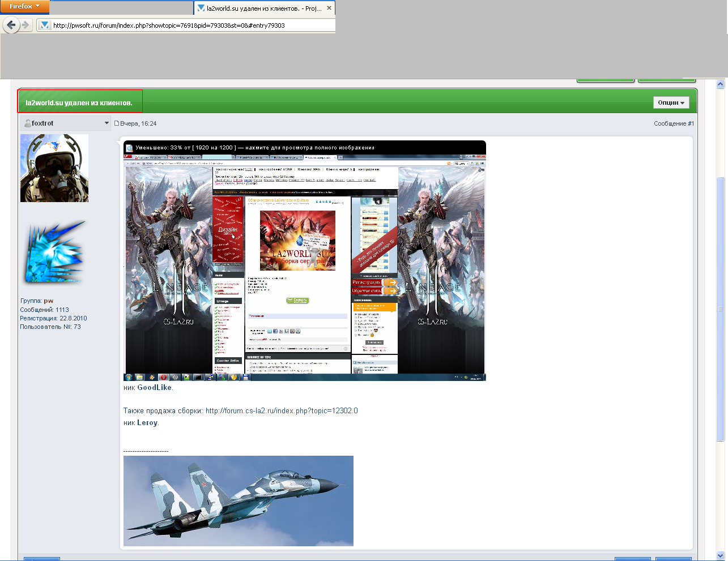
Task: Open the Опции dropdown menu
Action: pyautogui.click(x=671, y=102)
